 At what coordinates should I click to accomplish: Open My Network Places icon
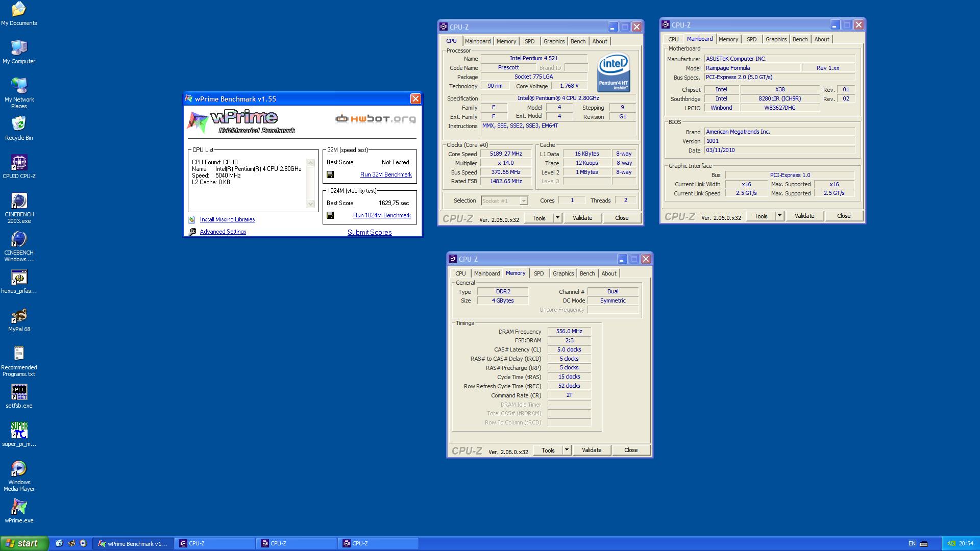pos(19,93)
